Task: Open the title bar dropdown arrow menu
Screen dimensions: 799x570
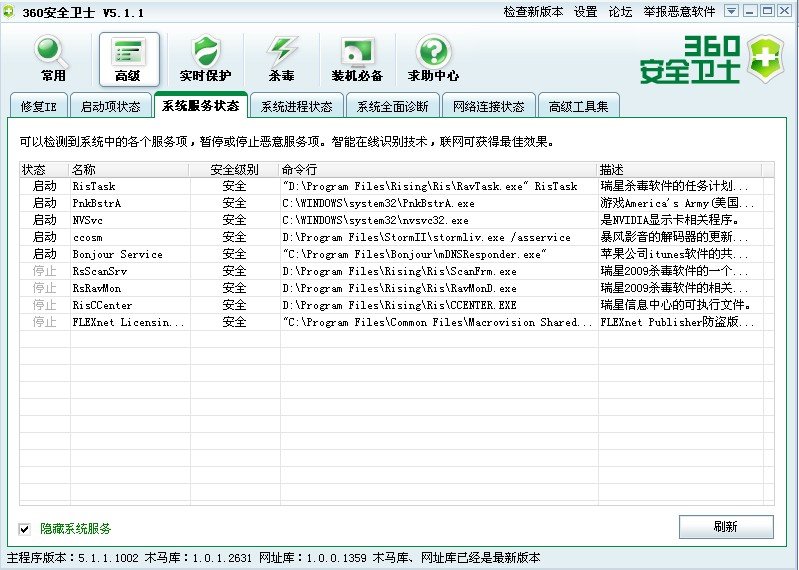Action: 732,11
